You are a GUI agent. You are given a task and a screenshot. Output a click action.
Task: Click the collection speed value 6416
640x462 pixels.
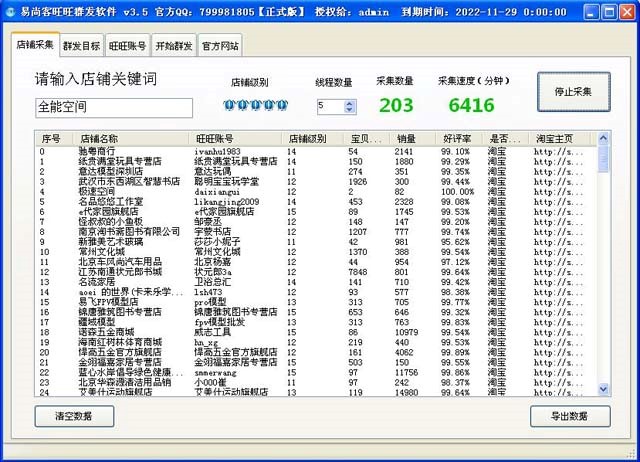point(471,105)
